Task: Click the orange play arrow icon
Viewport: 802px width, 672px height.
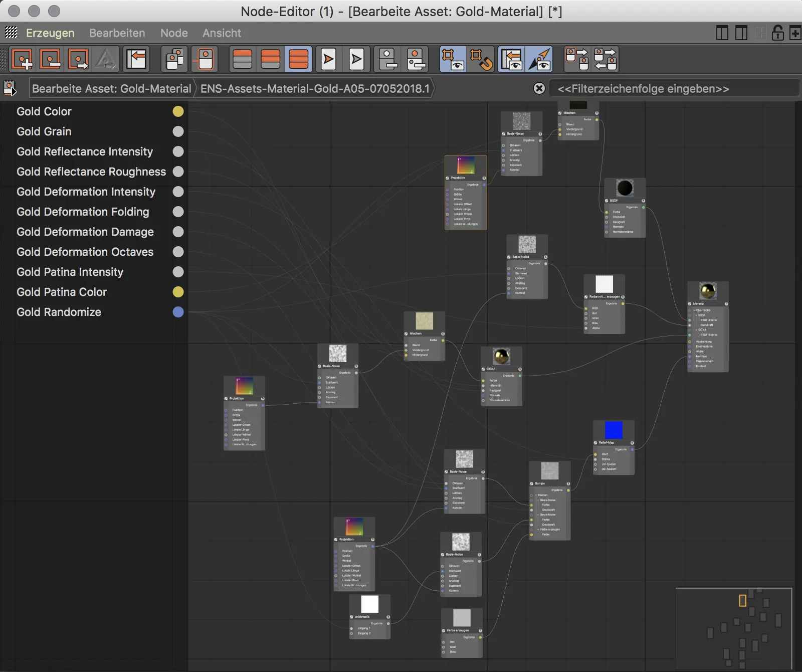Action: 328,59
